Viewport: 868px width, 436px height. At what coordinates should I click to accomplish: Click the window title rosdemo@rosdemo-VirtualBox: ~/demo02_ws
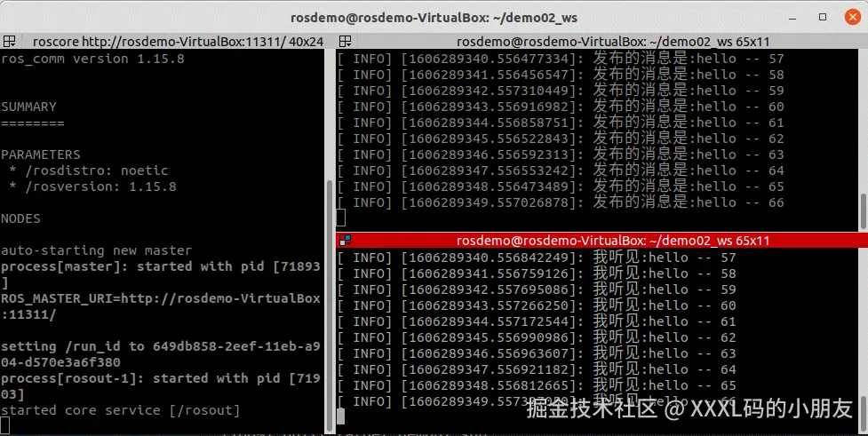coord(434,18)
